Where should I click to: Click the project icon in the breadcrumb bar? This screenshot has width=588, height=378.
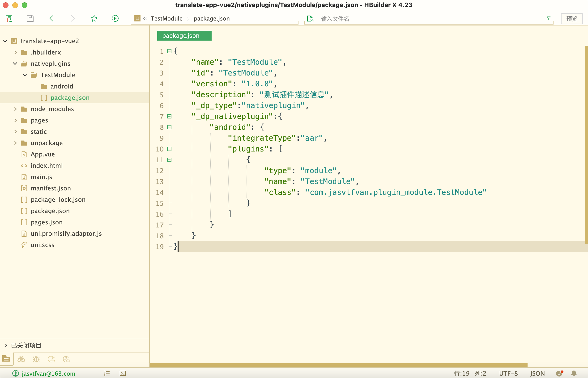[137, 18]
